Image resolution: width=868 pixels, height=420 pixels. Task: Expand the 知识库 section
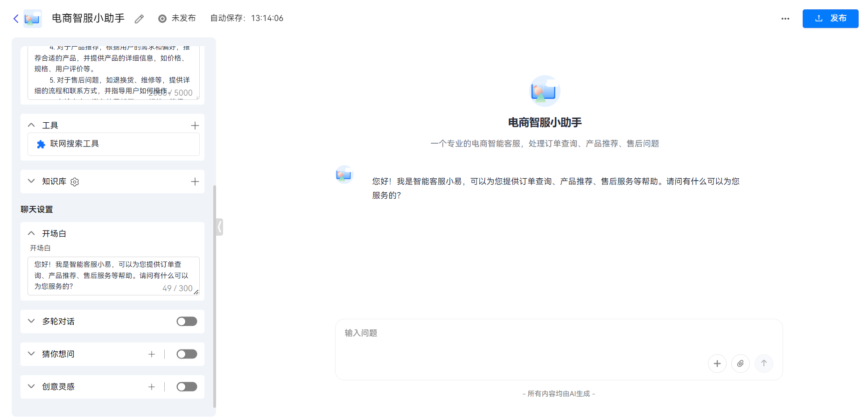point(31,182)
